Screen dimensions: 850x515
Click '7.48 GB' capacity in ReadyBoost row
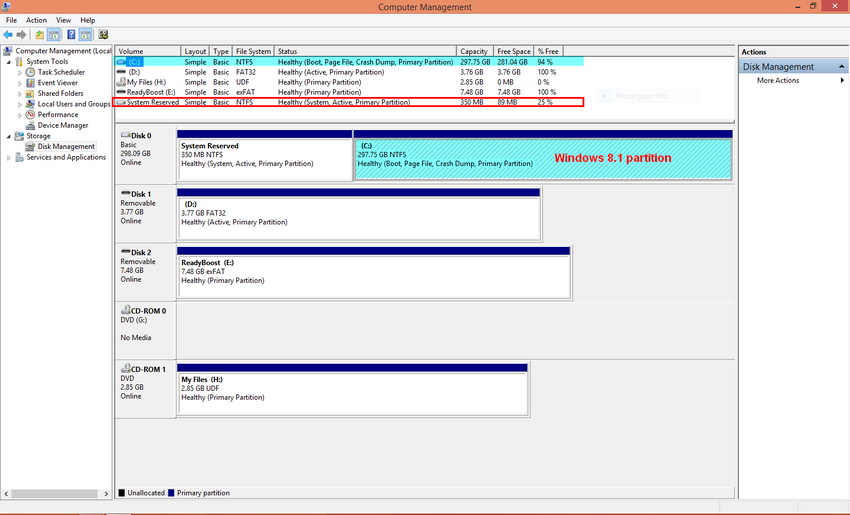[472, 92]
